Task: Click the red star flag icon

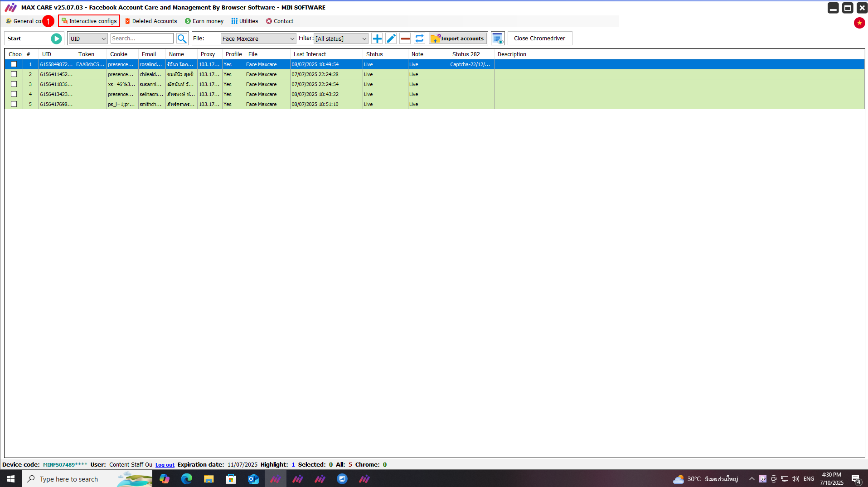Action: tap(859, 23)
